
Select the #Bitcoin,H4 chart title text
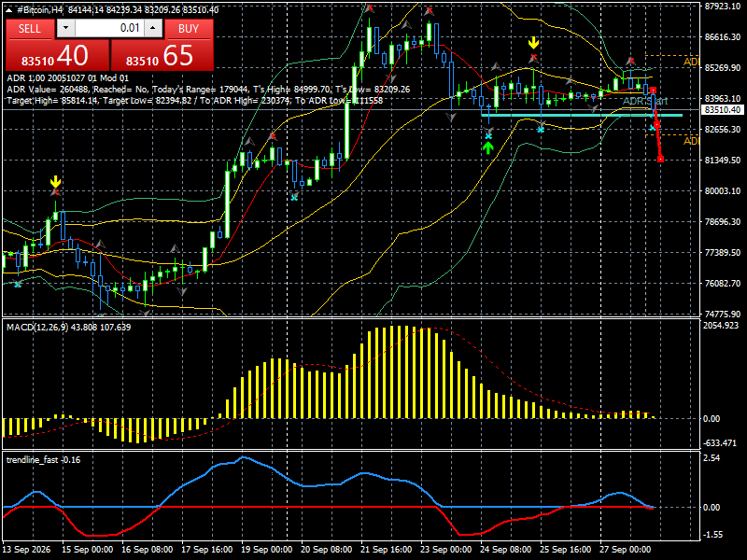(40, 10)
